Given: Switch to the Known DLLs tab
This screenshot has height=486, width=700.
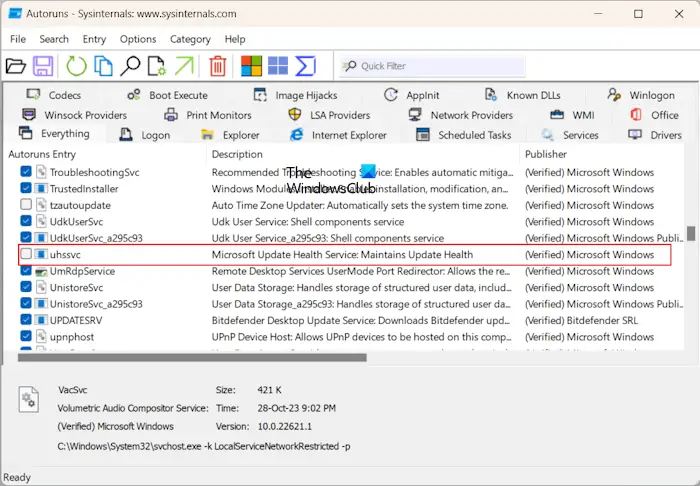Looking at the screenshot, I should 523,95.
